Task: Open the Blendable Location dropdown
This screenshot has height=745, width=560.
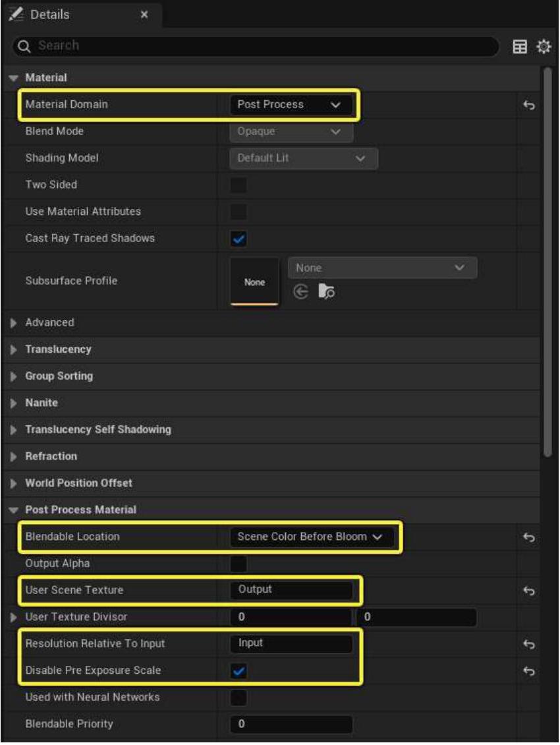Action: (310, 537)
